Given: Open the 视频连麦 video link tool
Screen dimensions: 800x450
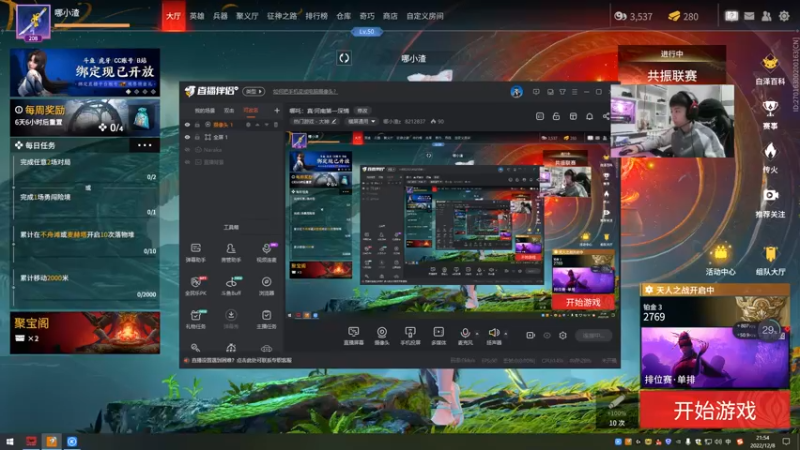Looking at the screenshot, I should [266, 253].
